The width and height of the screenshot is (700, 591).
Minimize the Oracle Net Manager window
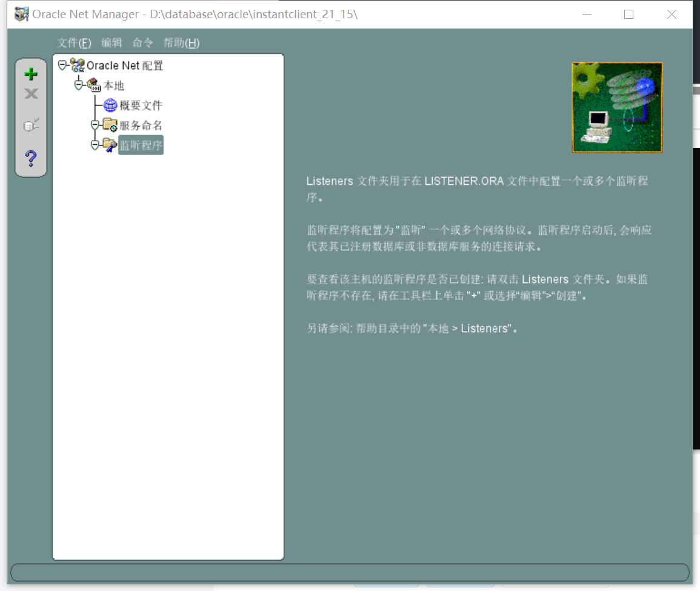point(587,15)
